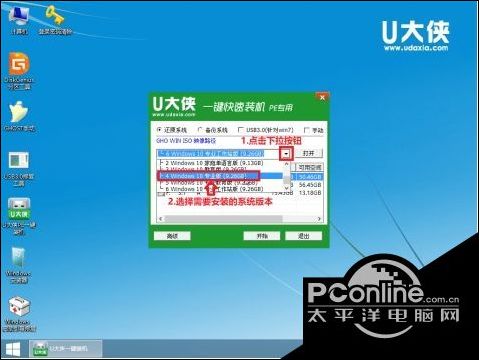479x360 pixels.
Task: Click dropdown list scroll down arrow
Action: (x=286, y=188)
